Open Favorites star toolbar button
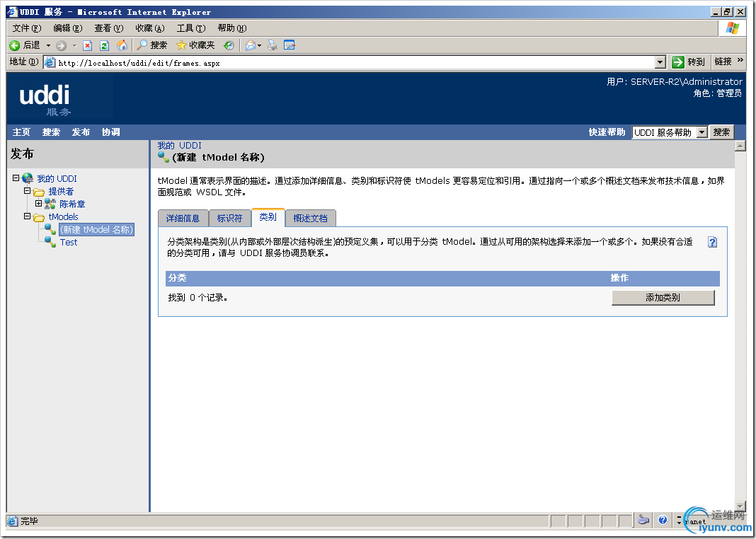Image resolution: width=756 pixels, height=539 pixels. point(195,45)
